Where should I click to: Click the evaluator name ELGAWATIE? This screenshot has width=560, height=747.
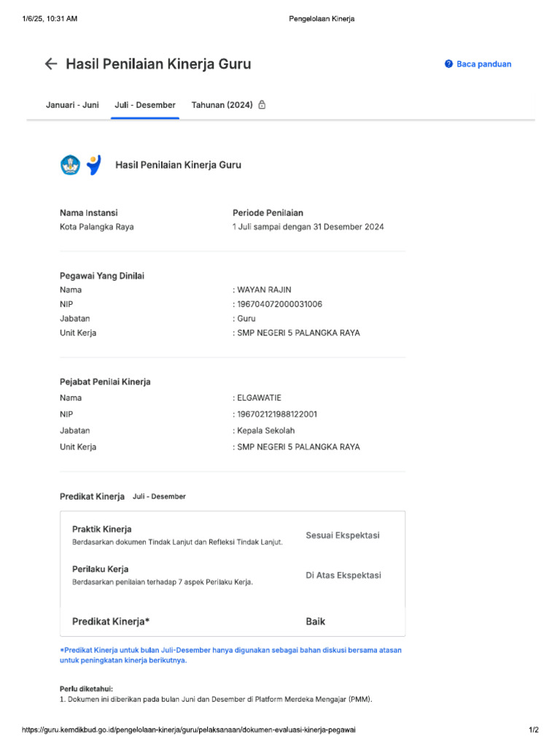coord(259,398)
